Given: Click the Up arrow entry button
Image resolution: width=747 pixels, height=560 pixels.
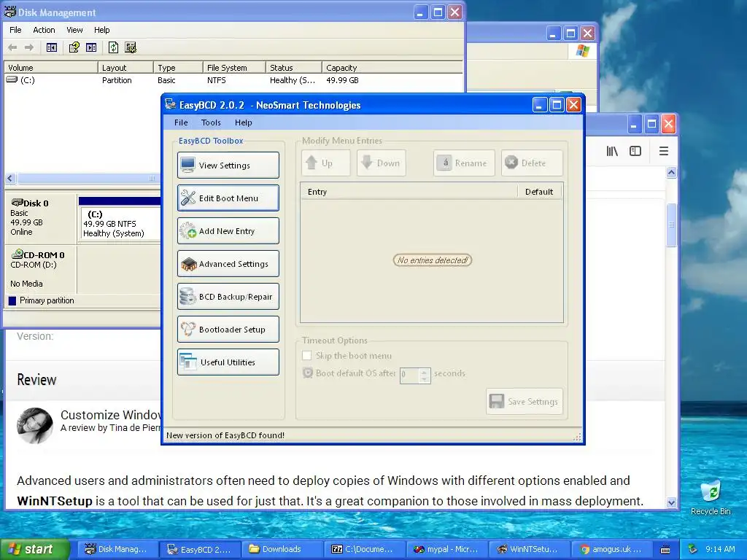Looking at the screenshot, I should pos(326,163).
